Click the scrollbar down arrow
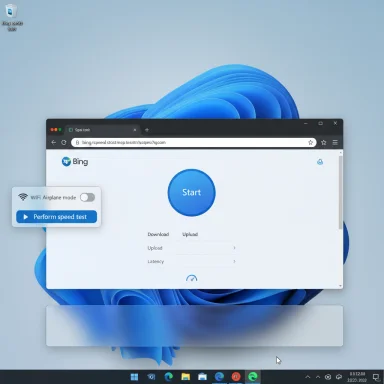Image resolution: width=384 pixels, height=384 pixels. pos(340,286)
